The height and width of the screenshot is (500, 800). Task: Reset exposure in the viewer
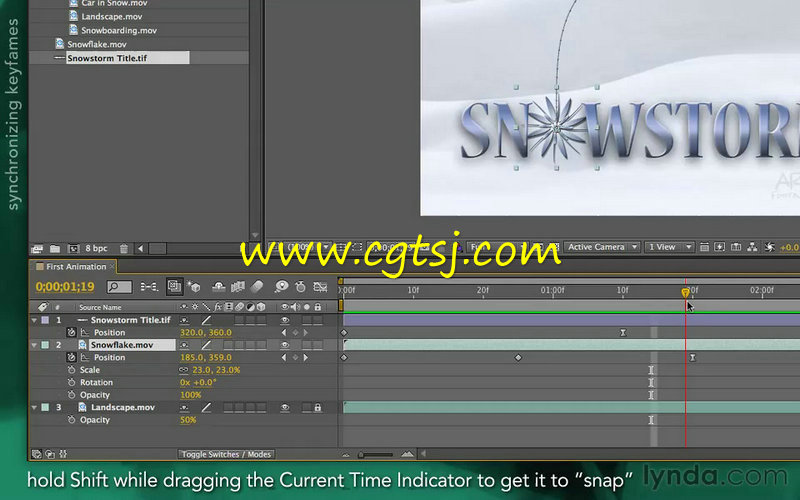pyautogui.click(x=769, y=247)
